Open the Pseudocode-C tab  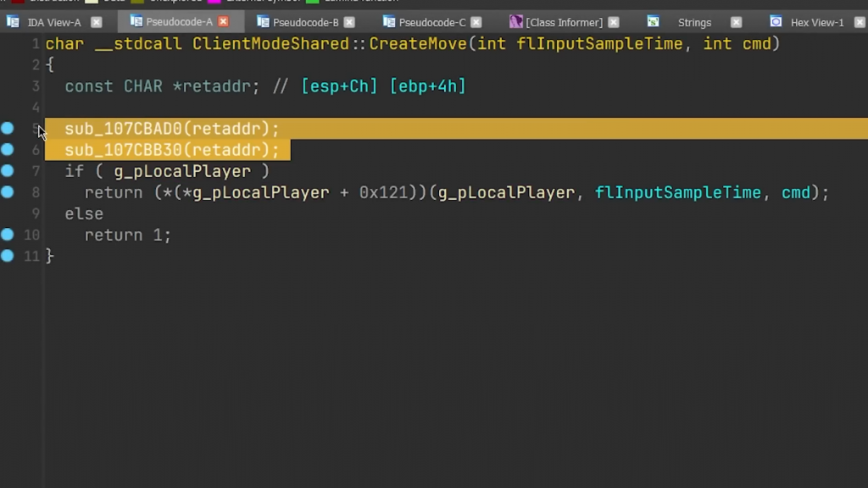[431, 22]
